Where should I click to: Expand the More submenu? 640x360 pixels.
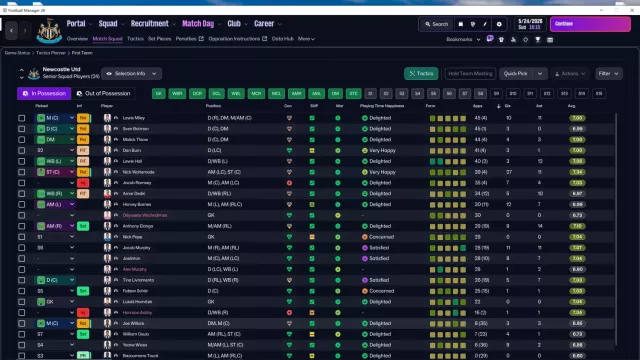306,39
